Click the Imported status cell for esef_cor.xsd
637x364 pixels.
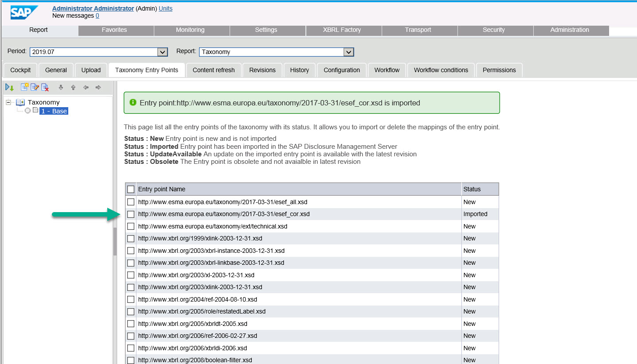(480, 214)
